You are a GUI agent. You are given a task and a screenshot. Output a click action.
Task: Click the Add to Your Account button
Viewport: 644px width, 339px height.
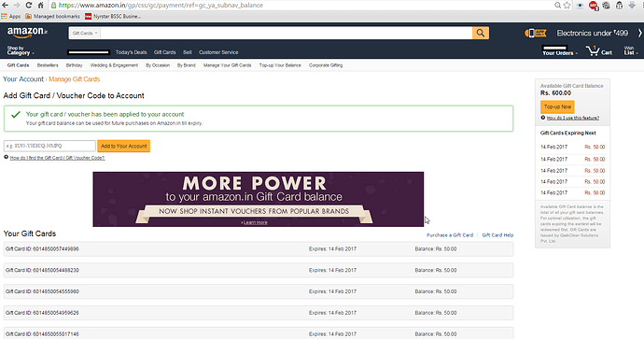[x=123, y=146]
